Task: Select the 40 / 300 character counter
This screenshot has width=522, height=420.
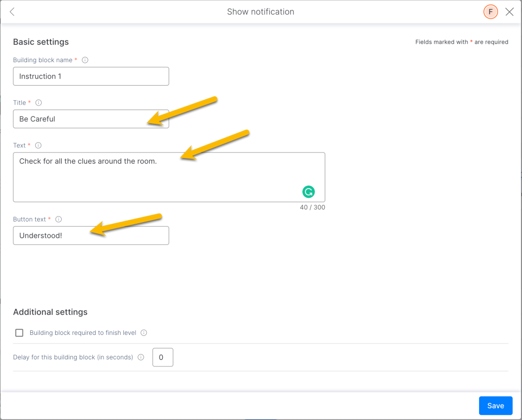Action: click(312, 207)
